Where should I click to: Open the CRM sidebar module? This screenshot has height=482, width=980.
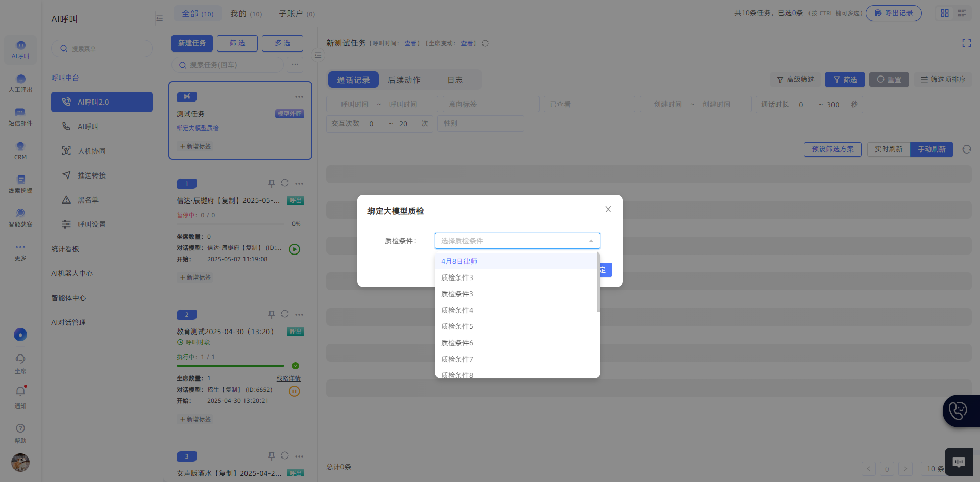coord(20,150)
